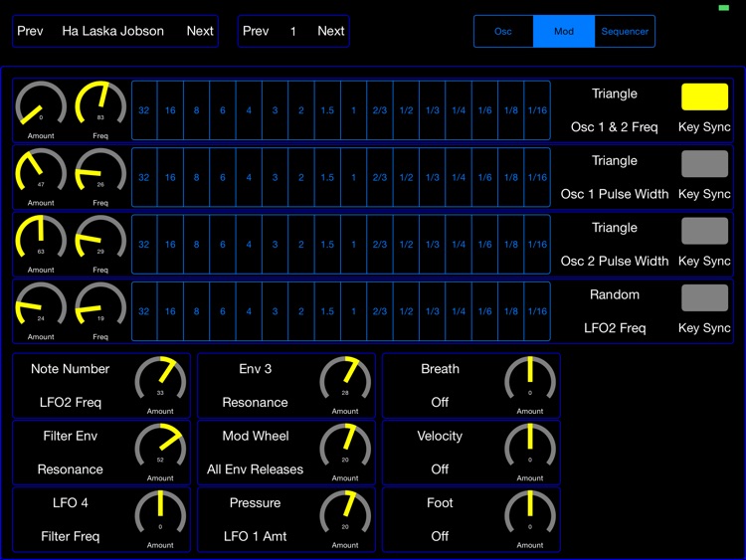
Task: Click Next beside the bank number 1
Action: 330,31
